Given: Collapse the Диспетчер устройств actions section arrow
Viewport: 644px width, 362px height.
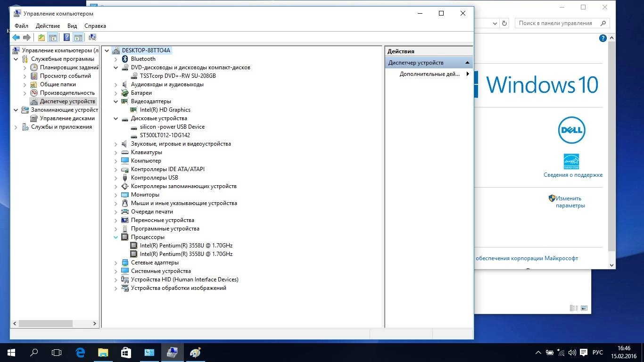Looking at the screenshot, I should pos(467,63).
